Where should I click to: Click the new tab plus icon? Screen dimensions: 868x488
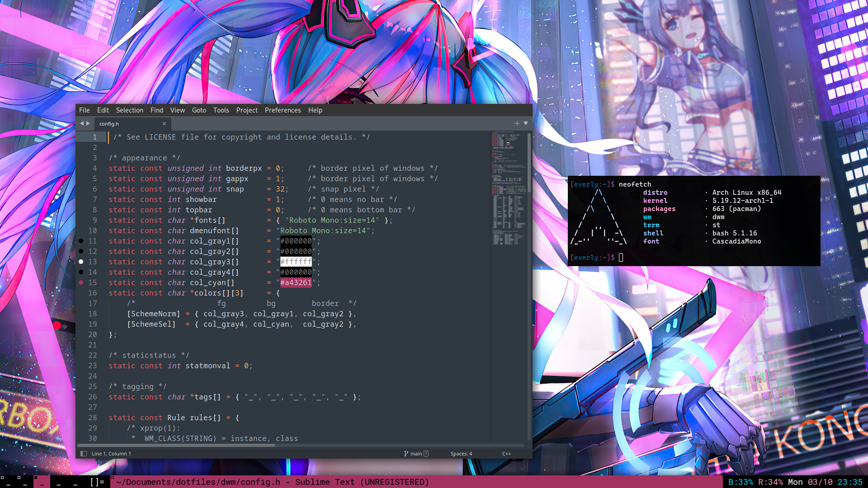[x=517, y=123]
